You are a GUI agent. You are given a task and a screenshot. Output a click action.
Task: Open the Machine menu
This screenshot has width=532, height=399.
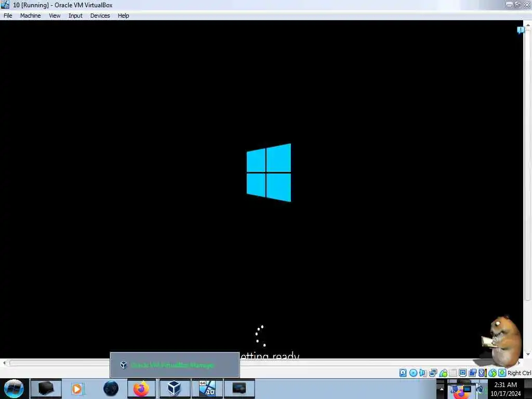pyautogui.click(x=30, y=16)
